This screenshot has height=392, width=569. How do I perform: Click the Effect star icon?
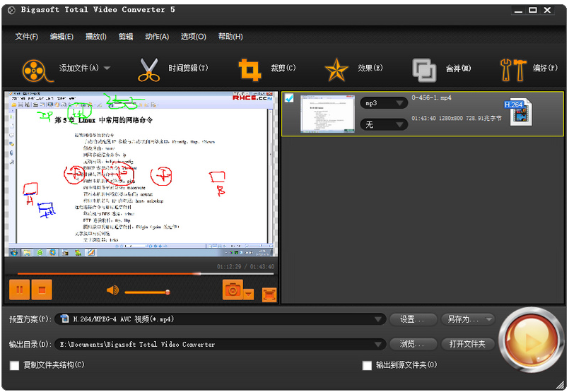[x=336, y=70]
